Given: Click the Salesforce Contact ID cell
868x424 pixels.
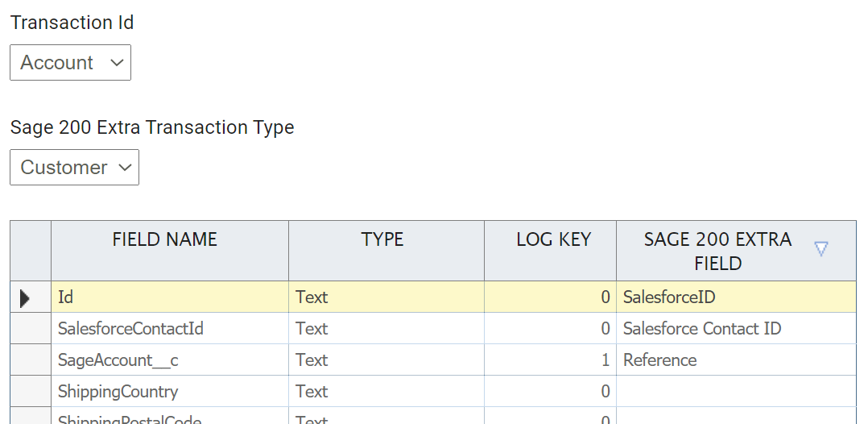Looking at the screenshot, I should coord(735,329).
